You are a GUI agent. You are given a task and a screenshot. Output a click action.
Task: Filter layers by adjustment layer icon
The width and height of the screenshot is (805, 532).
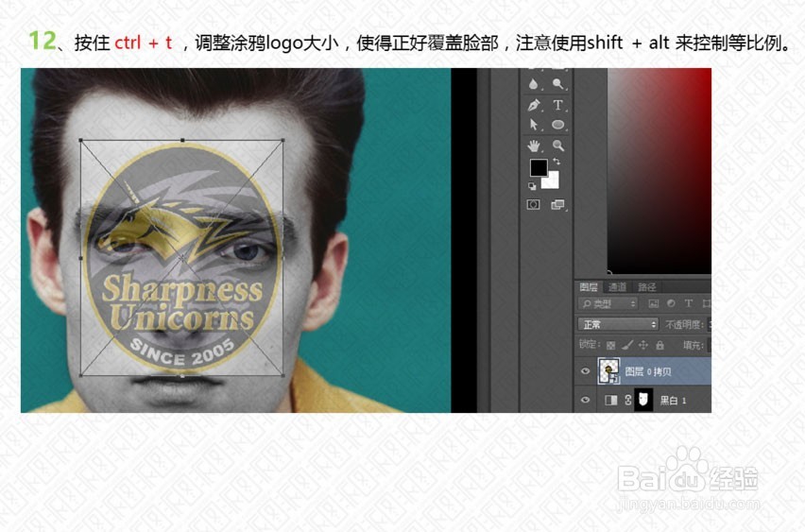671,304
